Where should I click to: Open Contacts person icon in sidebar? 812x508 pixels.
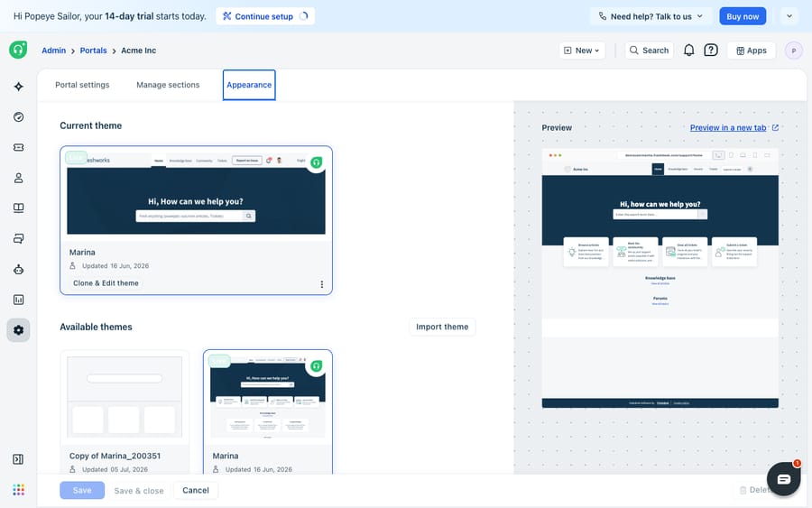(x=19, y=178)
